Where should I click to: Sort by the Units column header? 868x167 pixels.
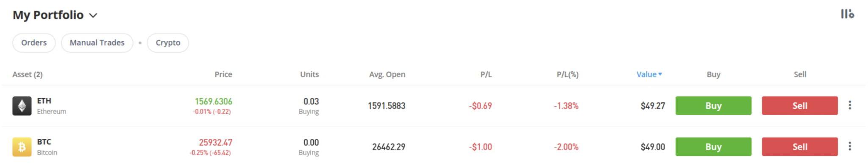[x=309, y=74]
